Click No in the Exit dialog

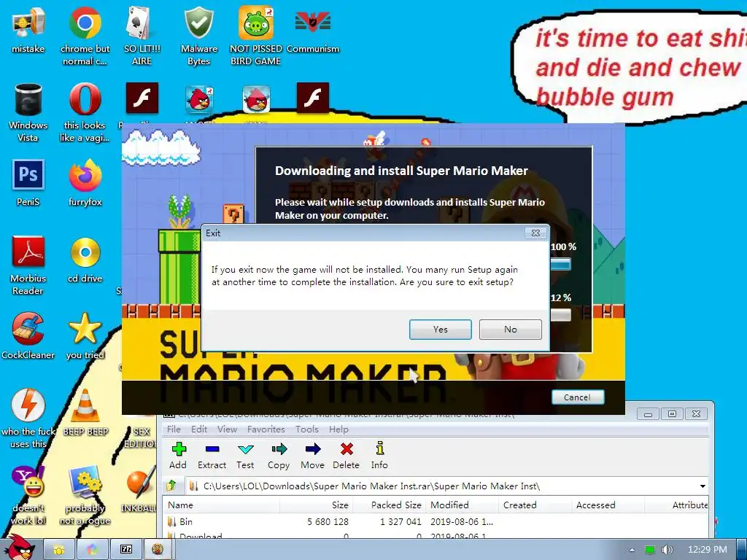[510, 329]
